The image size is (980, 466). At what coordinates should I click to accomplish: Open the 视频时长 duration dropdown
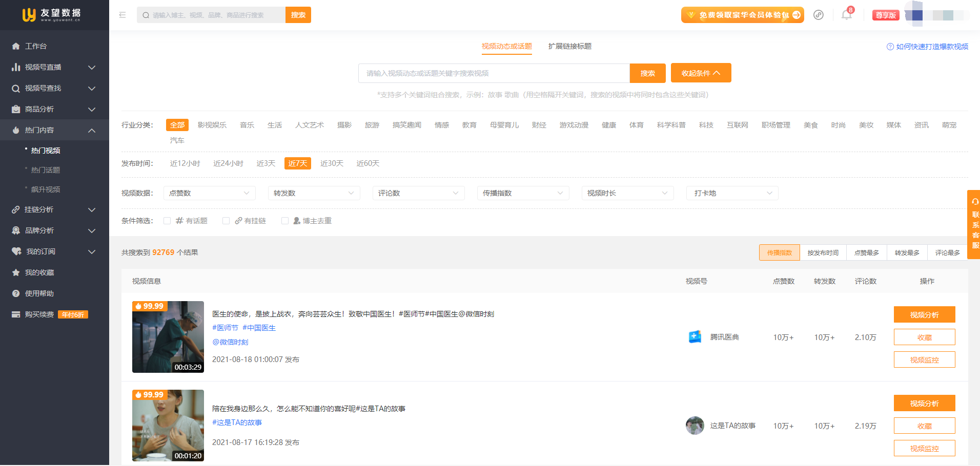[x=627, y=193]
